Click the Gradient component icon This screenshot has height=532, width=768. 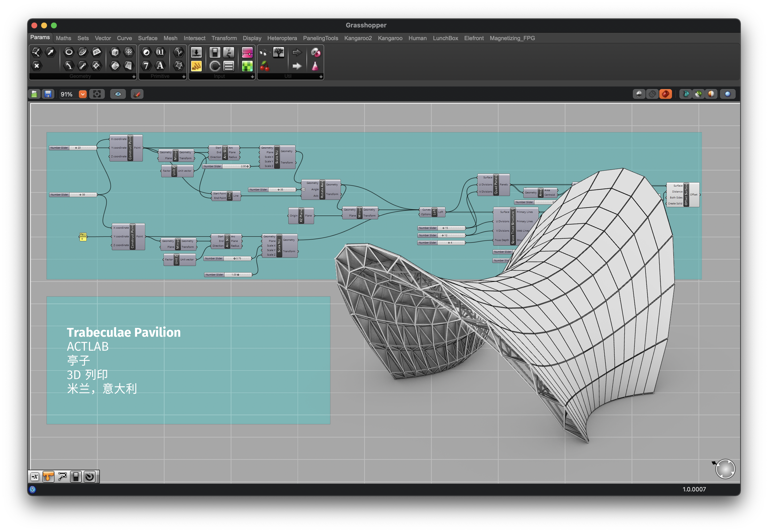click(x=247, y=52)
